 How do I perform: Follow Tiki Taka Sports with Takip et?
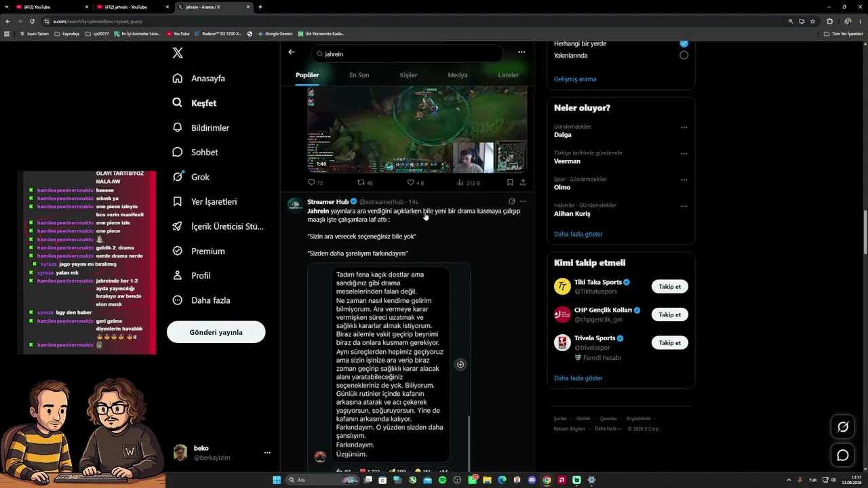[670, 287]
